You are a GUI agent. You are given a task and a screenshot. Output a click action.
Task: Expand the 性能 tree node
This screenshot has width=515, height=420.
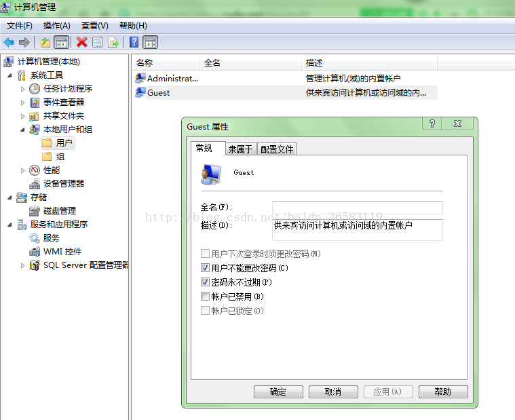22,170
